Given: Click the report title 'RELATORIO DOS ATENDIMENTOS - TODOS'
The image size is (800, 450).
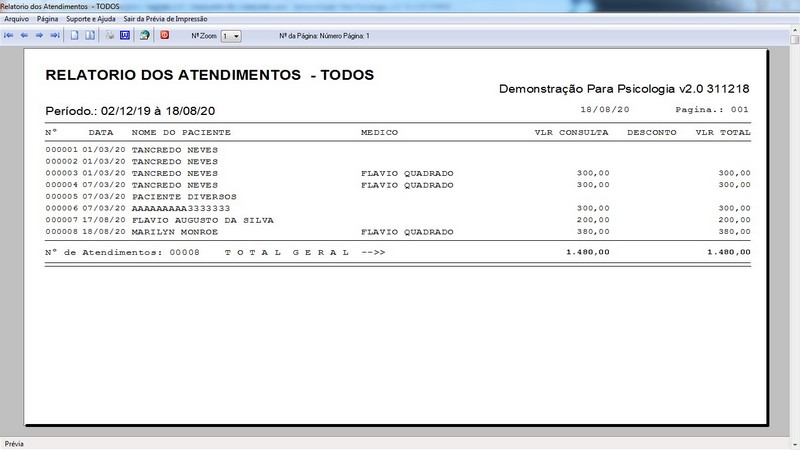Looking at the screenshot, I should [210, 75].
